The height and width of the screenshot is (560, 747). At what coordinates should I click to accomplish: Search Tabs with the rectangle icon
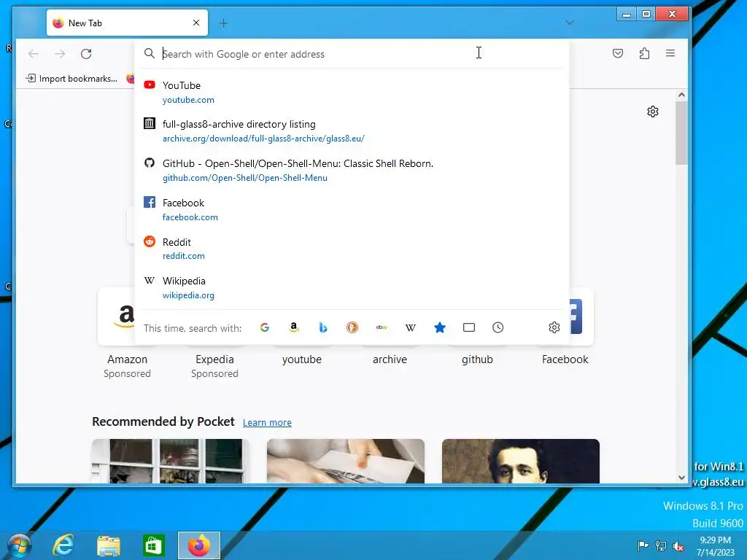[x=469, y=327]
